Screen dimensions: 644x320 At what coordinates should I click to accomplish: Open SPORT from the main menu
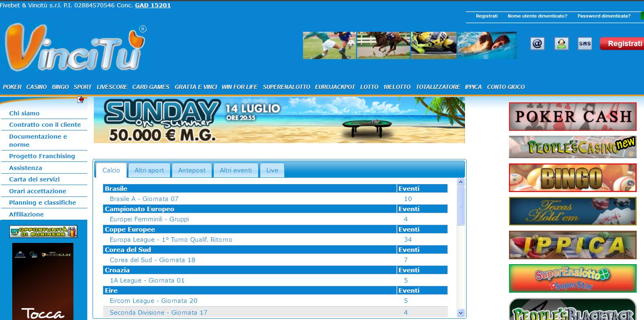coord(83,87)
